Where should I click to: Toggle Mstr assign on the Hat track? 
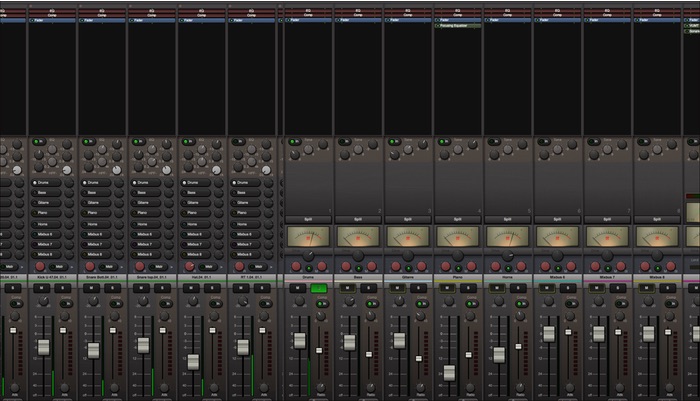210,266
